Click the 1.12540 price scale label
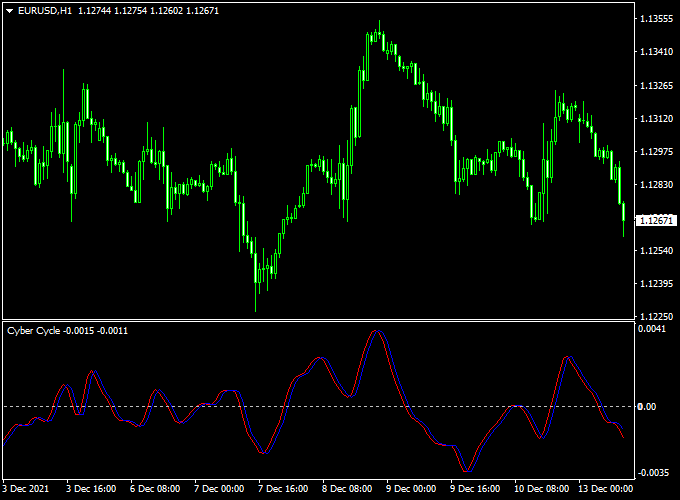680x500 pixels. pos(657,251)
